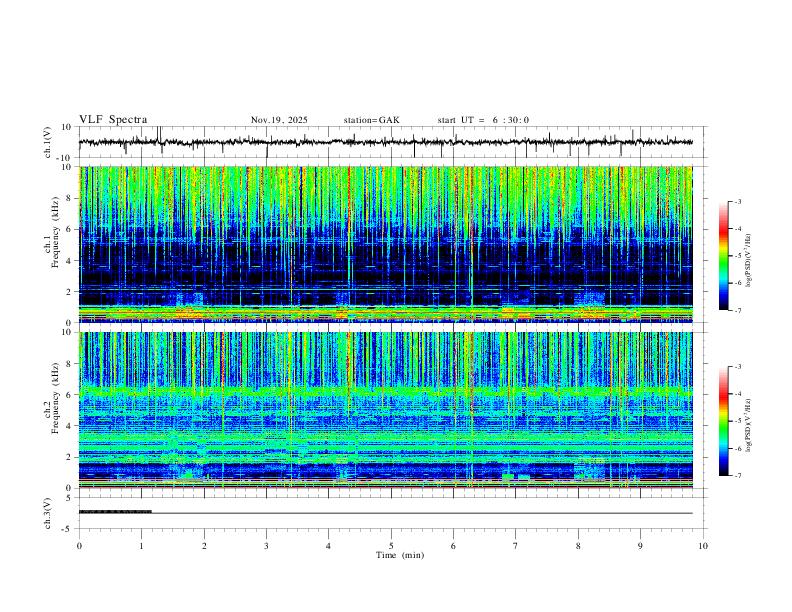Click inside the ch.1 spectrogram panel
Image resolution: width=792 pixels, height=612 pixels.
click(x=386, y=244)
